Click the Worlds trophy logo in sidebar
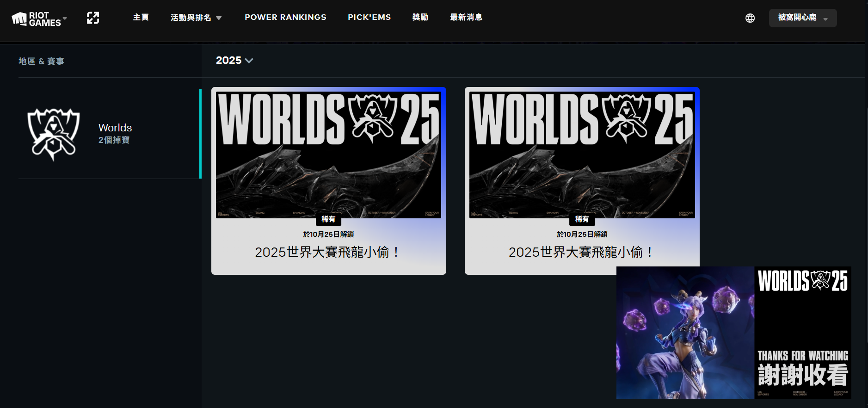The width and height of the screenshot is (868, 408). click(x=54, y=134)
